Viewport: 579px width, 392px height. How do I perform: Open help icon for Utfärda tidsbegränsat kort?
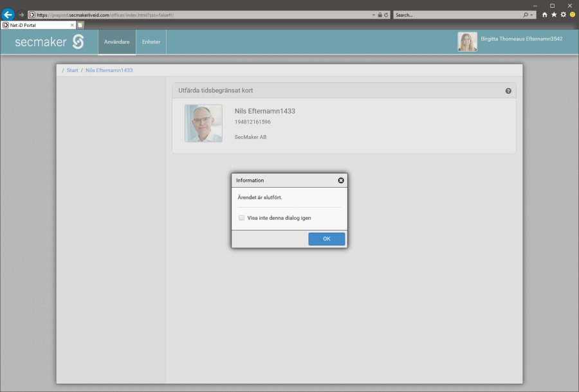(x=508, y=91)
